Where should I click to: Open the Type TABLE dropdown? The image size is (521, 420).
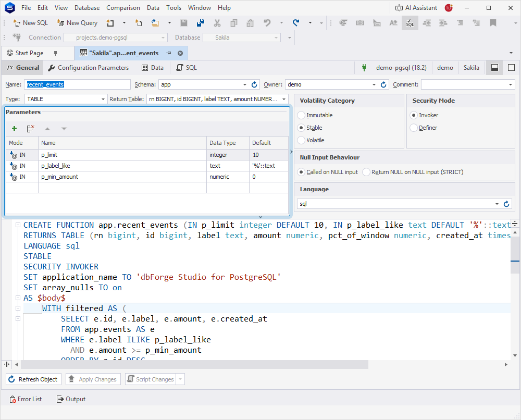[103, 100]
